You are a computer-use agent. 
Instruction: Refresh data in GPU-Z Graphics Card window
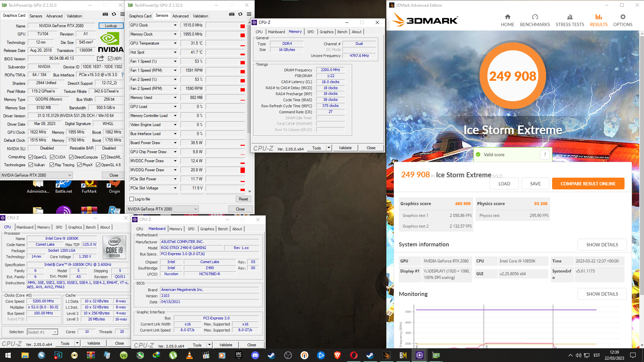click(x=114, y=14)
